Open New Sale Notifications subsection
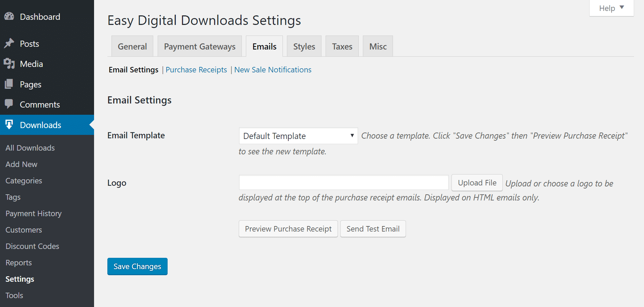The height and width of the screenshot is (307, 644). tap(273, 70)
